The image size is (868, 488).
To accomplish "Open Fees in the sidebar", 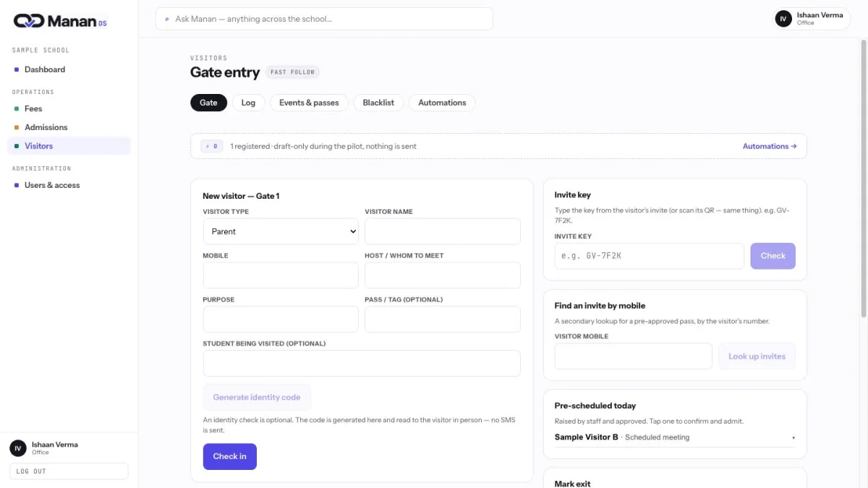I will point(69,108).
